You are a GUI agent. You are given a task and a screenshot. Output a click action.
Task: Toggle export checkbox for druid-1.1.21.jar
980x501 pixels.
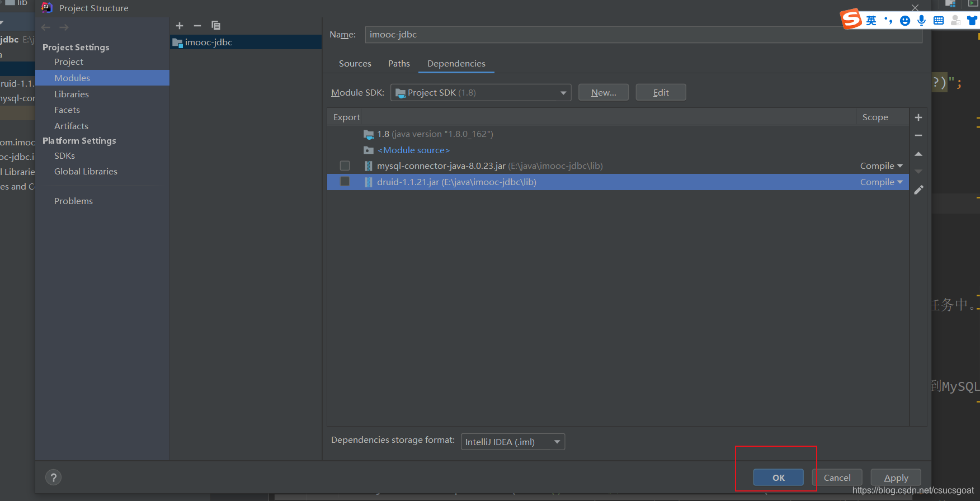click(345, 182)
